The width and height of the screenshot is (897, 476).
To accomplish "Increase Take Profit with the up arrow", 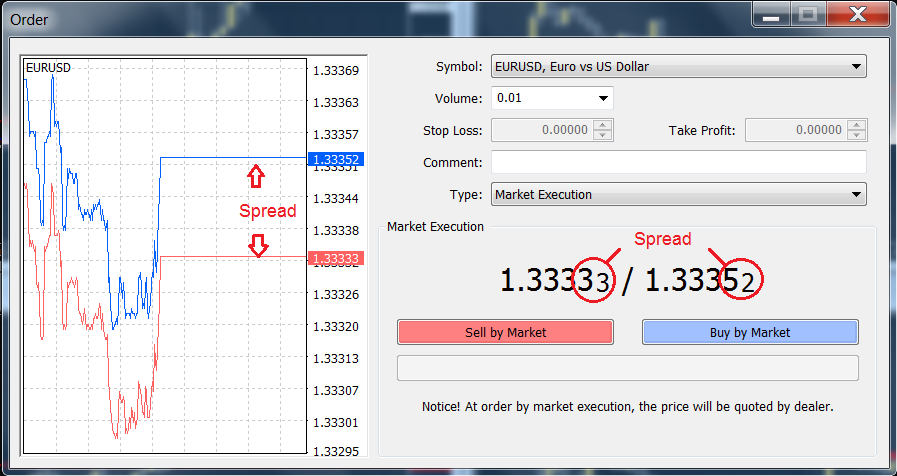I will coord(857,125).
